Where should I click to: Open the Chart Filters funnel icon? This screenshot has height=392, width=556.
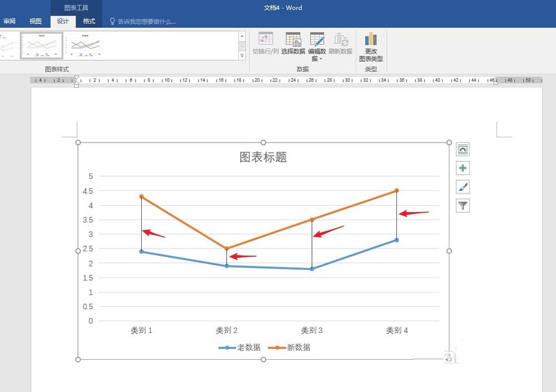pos(462,206)
